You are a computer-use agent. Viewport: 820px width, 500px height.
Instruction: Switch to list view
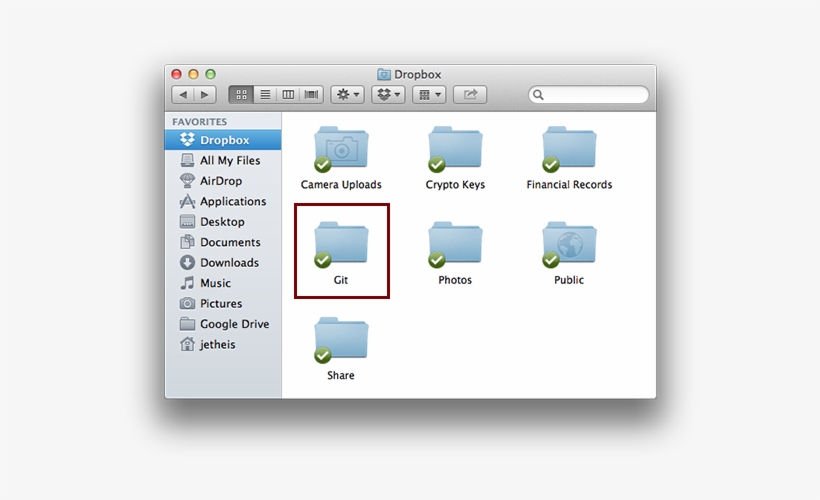pyautogui.click(x=265, y=95)
